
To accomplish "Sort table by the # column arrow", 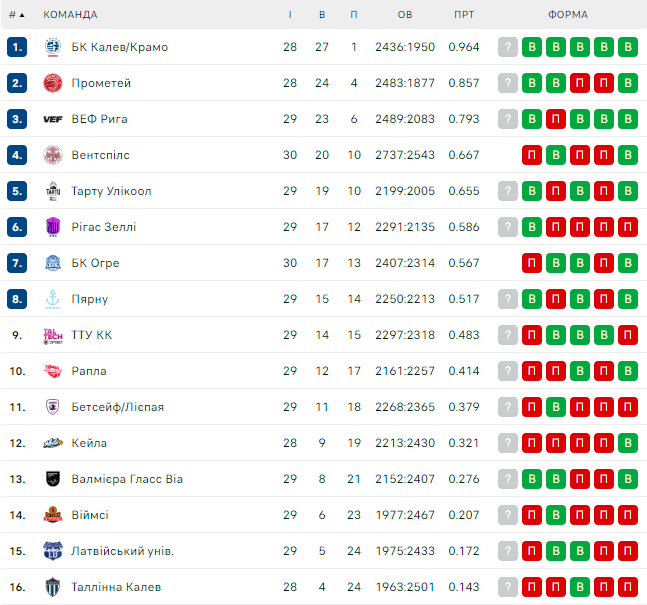I will pos(22,15).
